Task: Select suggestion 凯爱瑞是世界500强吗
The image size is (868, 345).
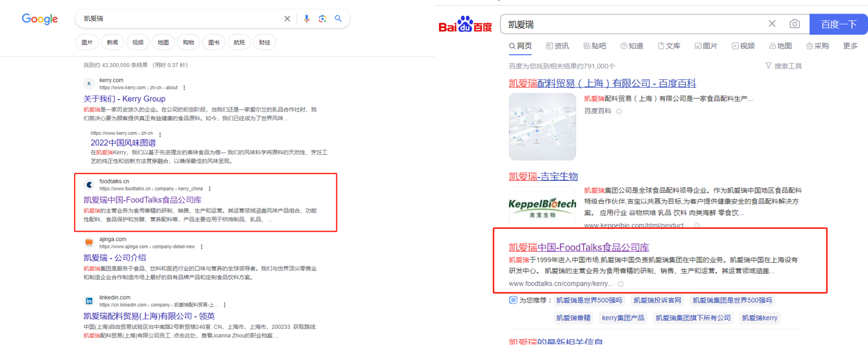Action: coord(589,300)
